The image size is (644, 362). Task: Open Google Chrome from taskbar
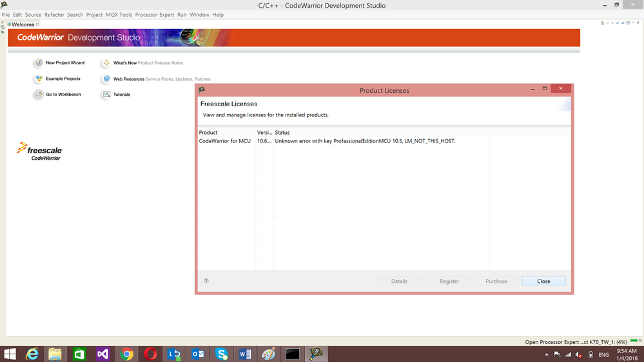[x=126, y=354]
